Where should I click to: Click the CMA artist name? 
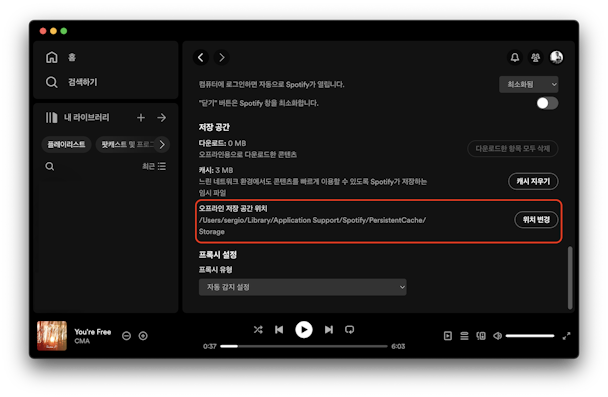click(x=82, y=341)
